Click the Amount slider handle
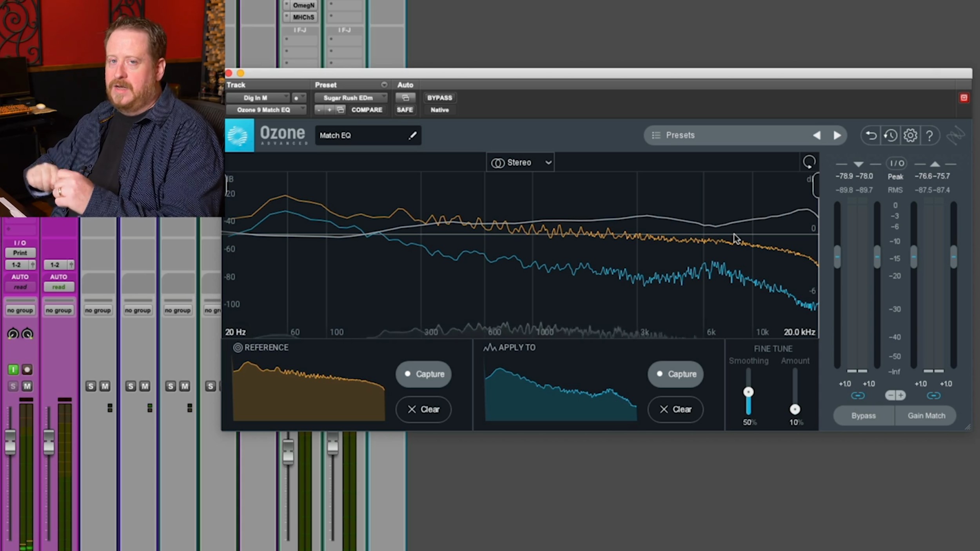The width and height of the screenshot is (980, 551). click(795, 409)
